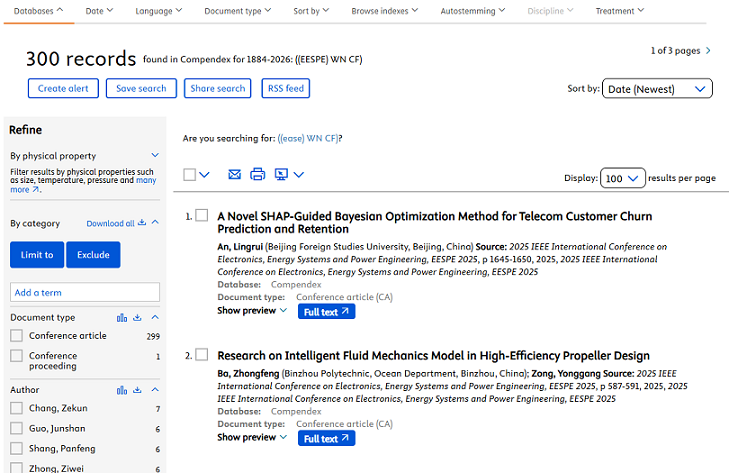Open Full text for the first record

326,311
